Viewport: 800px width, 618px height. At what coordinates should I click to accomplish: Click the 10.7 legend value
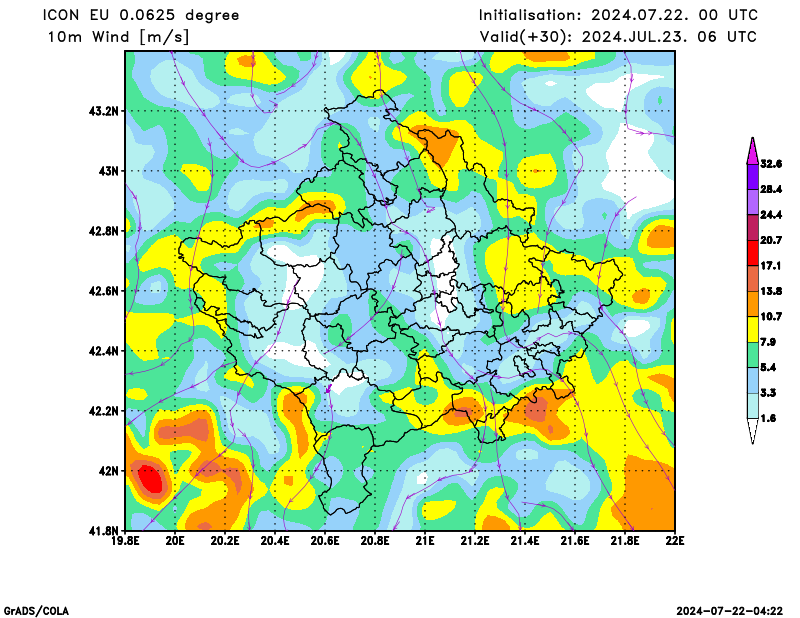click(771, 316)
